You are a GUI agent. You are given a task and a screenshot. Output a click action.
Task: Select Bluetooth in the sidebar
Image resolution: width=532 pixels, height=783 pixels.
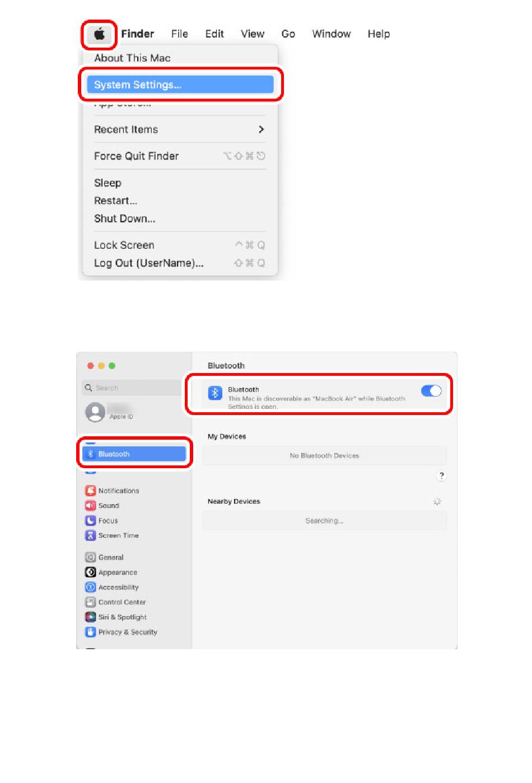tap(134, 454)
